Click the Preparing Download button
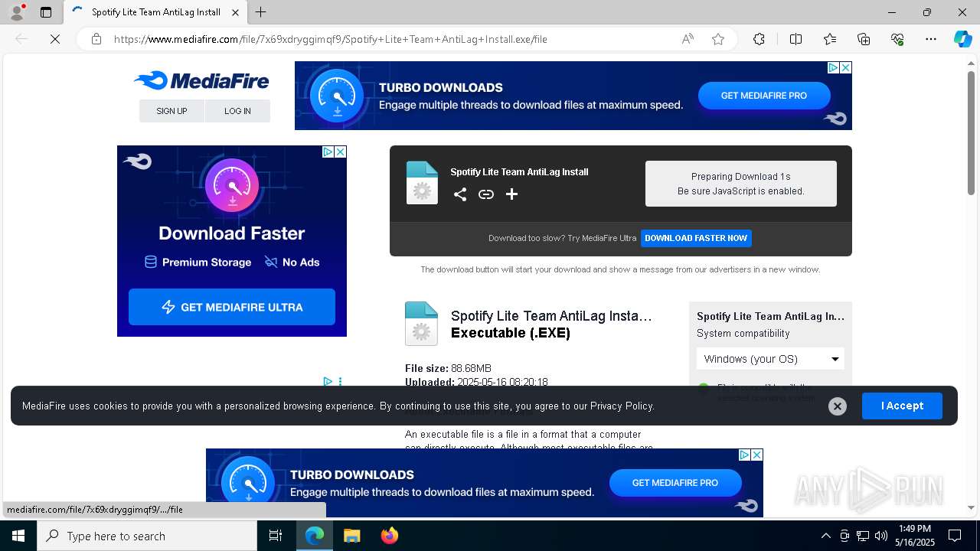Screen dimensions: 980x551 point(741,184)
